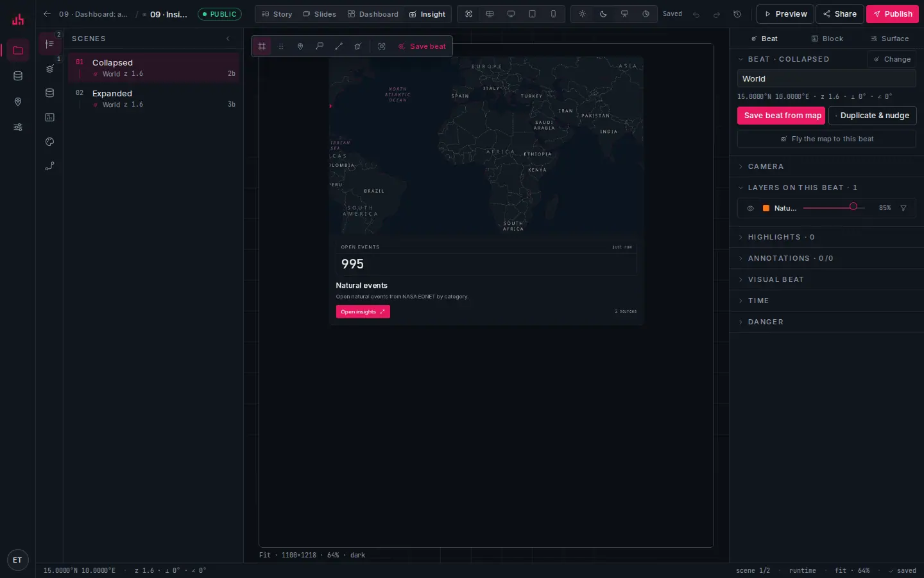Open the map pin section in left rail
The width and height of the screenshot is (924, 578).
point(18,101)
